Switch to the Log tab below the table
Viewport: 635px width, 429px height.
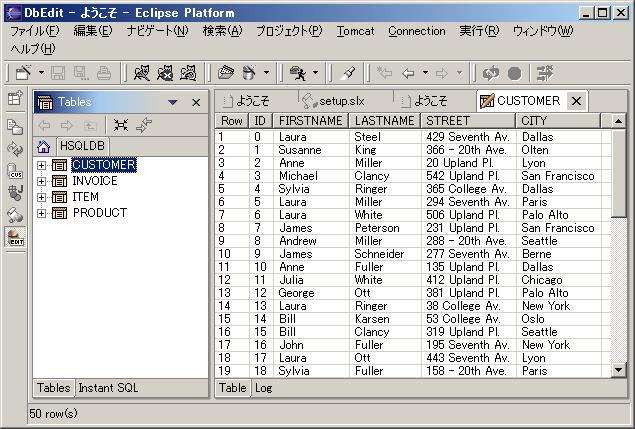pos(263,388)
